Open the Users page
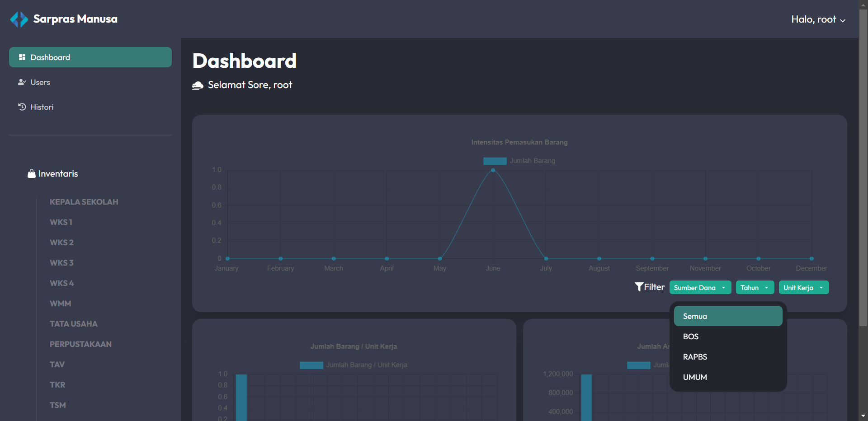Viewport: 868px width, 421px height. 90,82
